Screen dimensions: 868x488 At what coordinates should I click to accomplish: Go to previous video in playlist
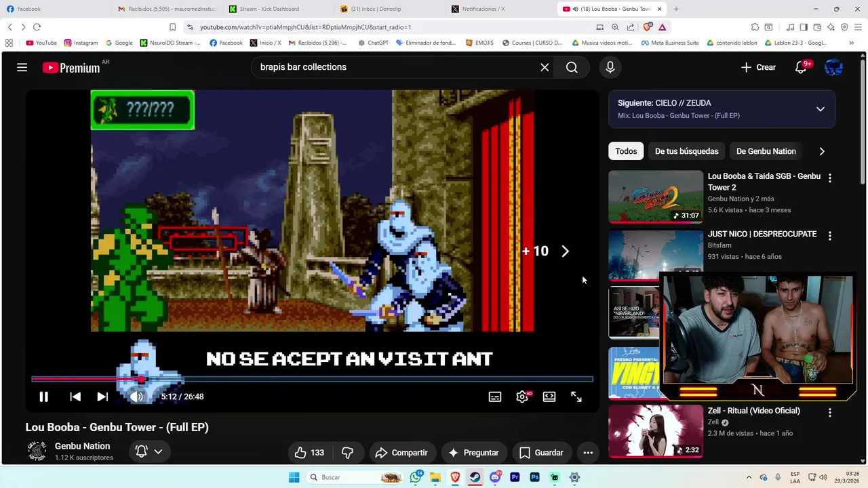(75, 396)
